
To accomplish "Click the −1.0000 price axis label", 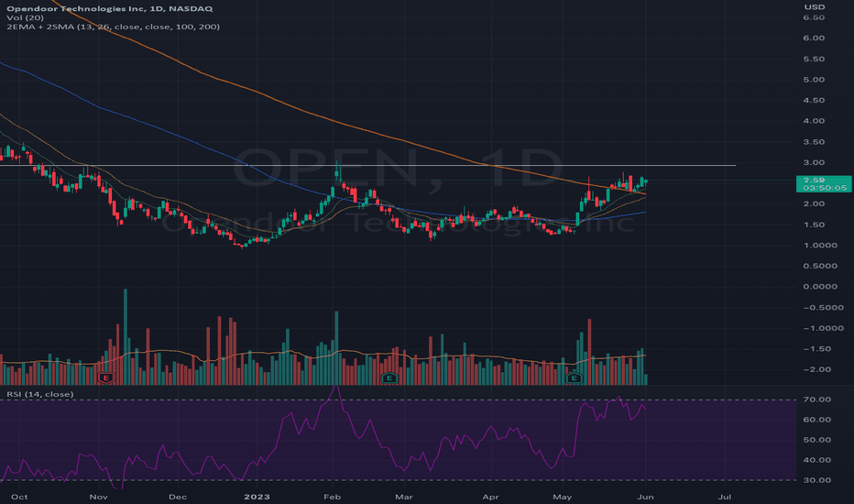I will point(824,328).
